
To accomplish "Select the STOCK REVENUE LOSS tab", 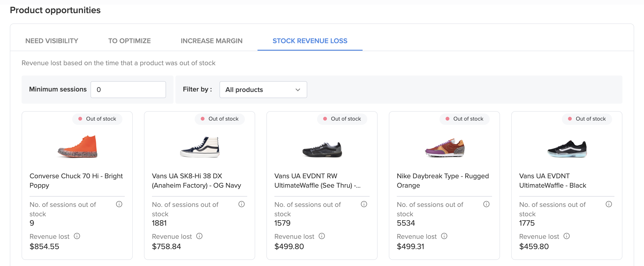I will (x=310, y=41).
